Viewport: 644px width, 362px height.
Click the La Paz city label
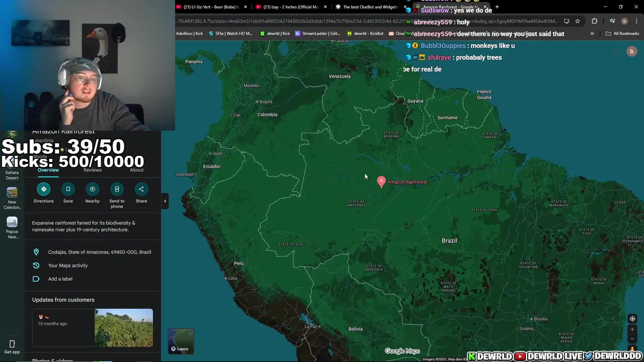point(311,326)
